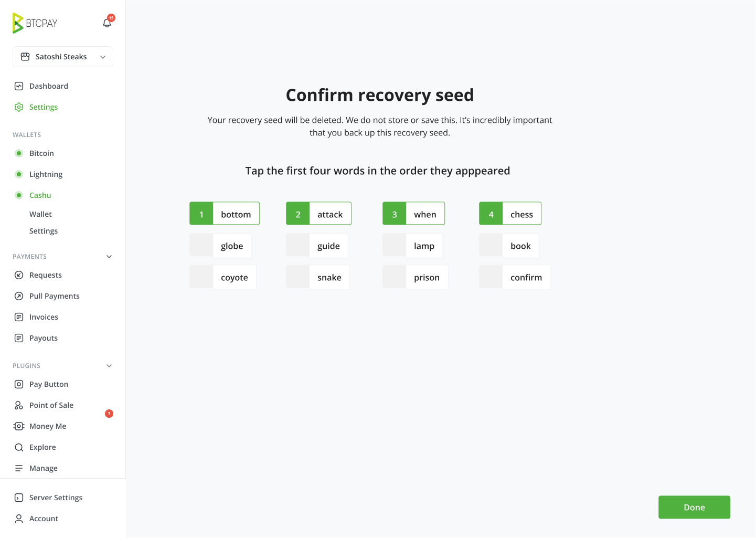Click the Pull Payments icon
The width and height of the screenshot is (756, 538).
pyautogui.click(x=19, y=296)
